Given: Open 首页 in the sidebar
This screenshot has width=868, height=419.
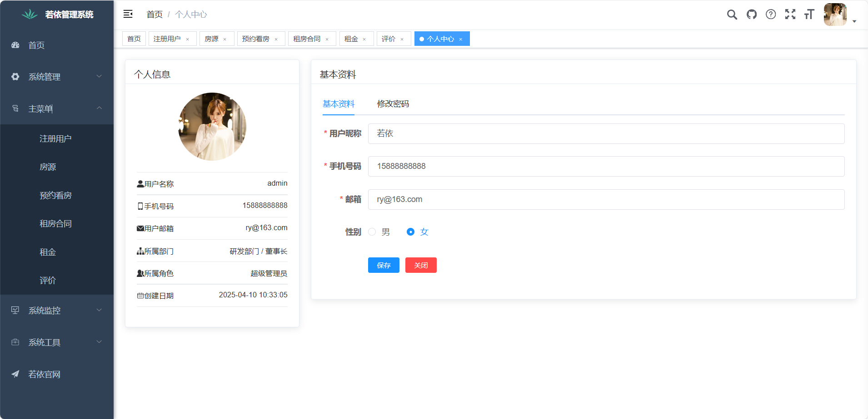Looking at the screenshot, I should [x=57, y=45].
